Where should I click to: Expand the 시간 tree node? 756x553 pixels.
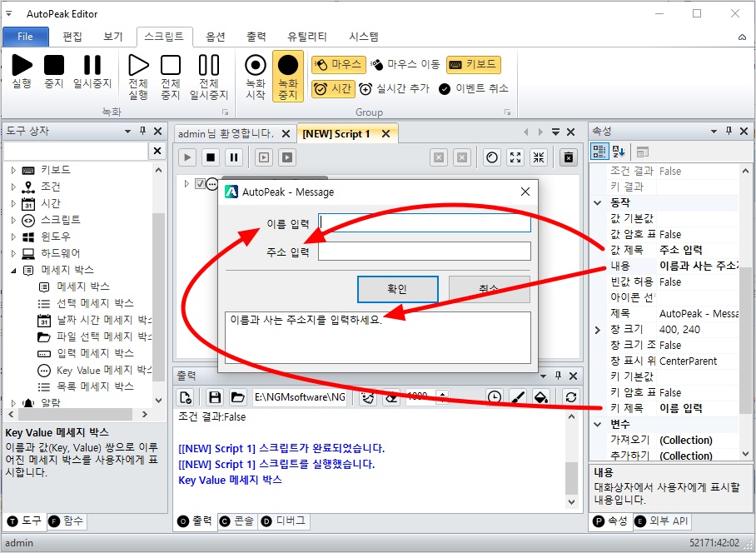click(13, 203)
